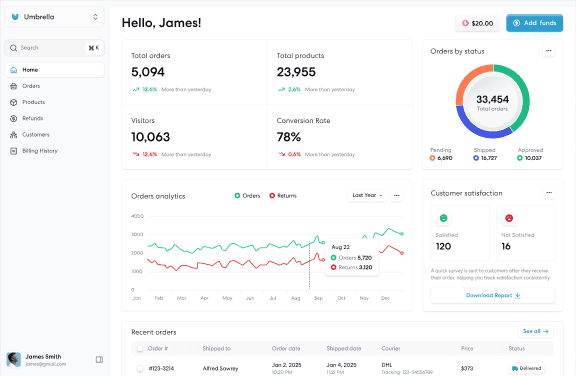Click the Refunds coin icon
Image resolution: width=576 pixels, height=376 pixels.
(x=14, y=118)
